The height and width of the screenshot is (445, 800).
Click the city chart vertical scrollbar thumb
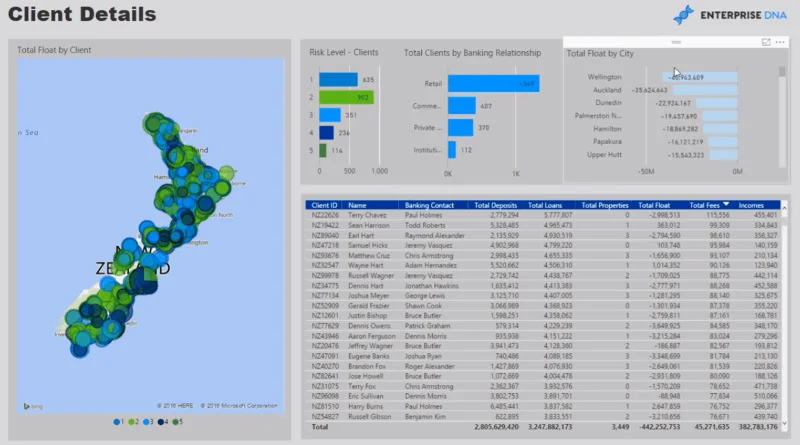tap(782, 71)
